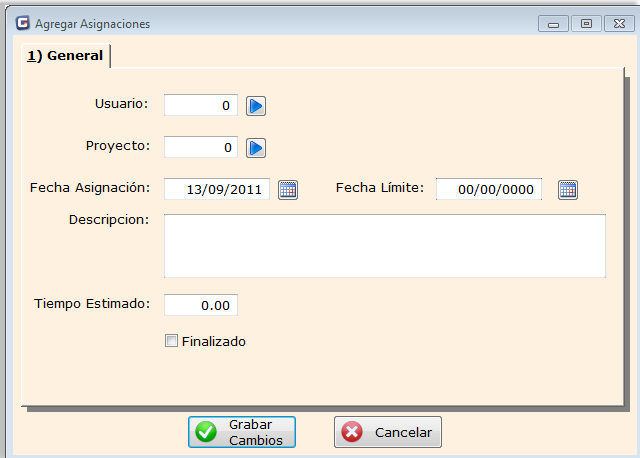
Task: Click inside the Descripcion text area
Action: pyautogui.click(x=384, y=245)
